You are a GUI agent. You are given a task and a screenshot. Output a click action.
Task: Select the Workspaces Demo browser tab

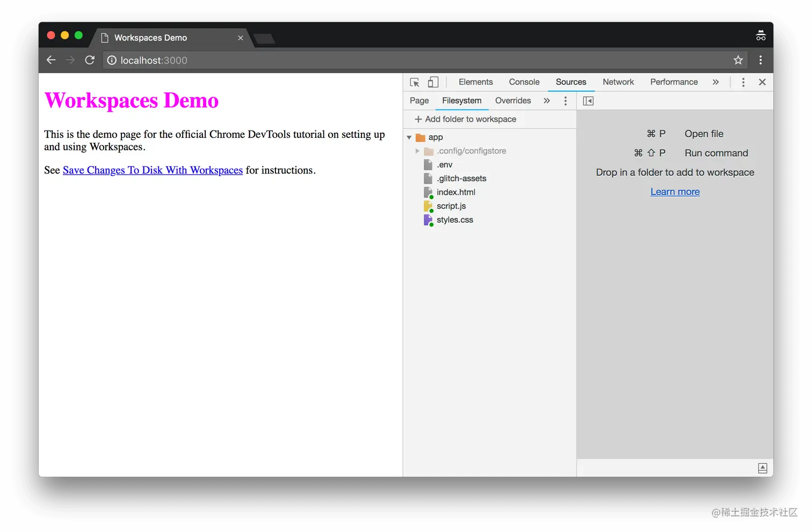(172, 38)
